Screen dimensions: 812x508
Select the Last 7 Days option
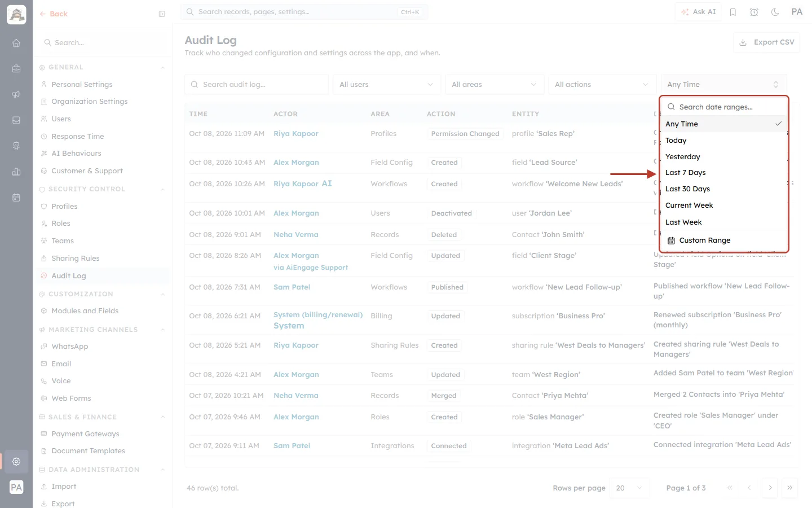coord(723,173)
